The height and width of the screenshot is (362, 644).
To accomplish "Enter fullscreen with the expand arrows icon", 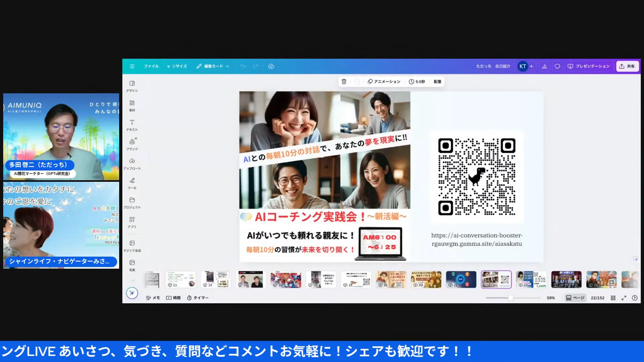I will click(624, 298).
